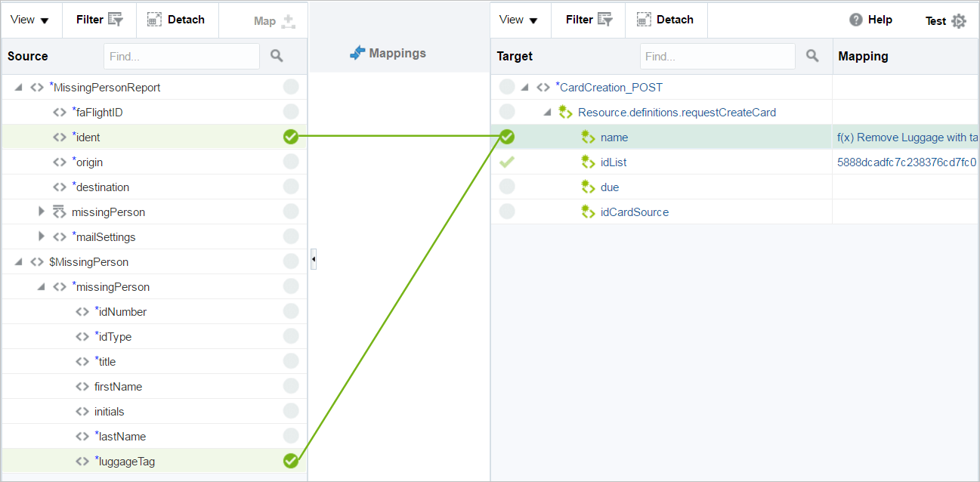Viewport: 980px width, 482px height.
Task: Click the Source Detach button
Action: point(177,20)
